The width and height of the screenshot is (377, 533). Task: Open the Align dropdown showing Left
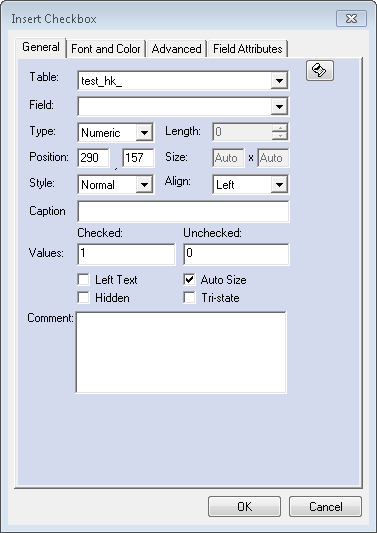coord(279,185)
